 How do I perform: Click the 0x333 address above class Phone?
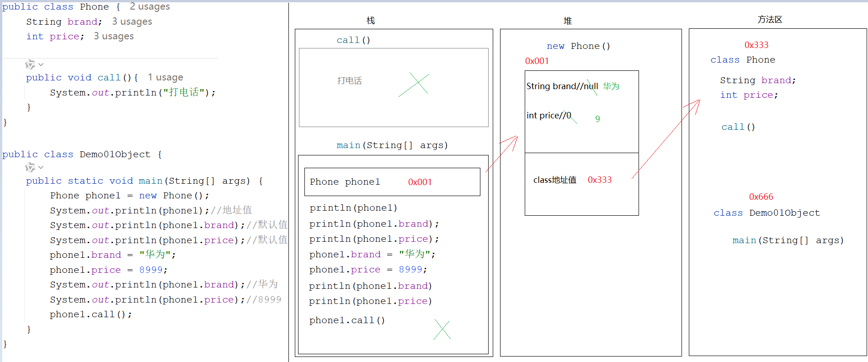[x=756, y=45]
